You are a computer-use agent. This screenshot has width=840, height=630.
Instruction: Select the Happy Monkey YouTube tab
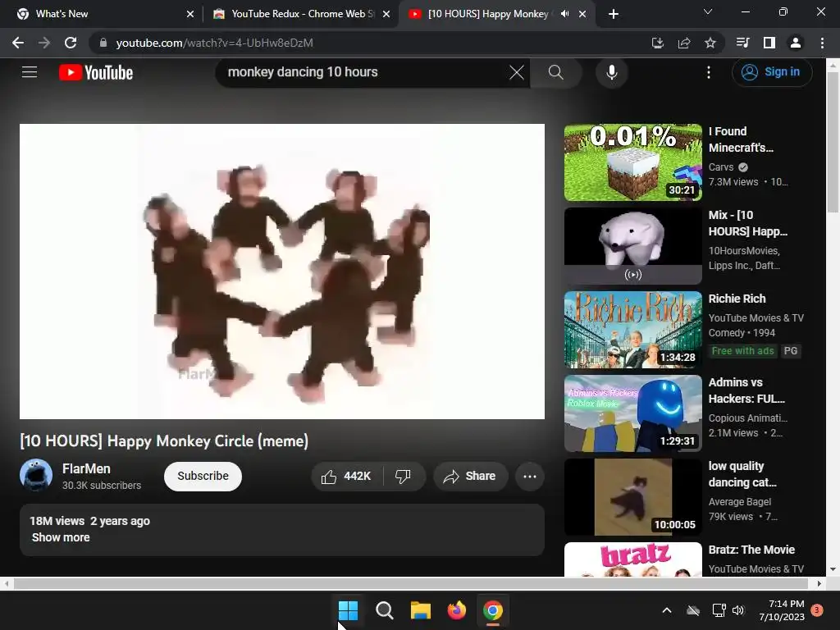pos(495,14)
